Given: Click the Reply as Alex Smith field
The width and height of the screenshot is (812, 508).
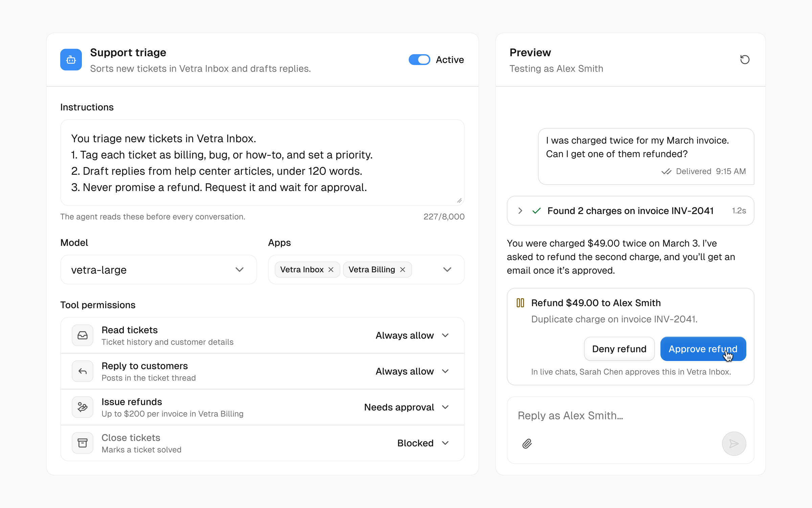Looking at the screenshot, I should pos(631,416).
